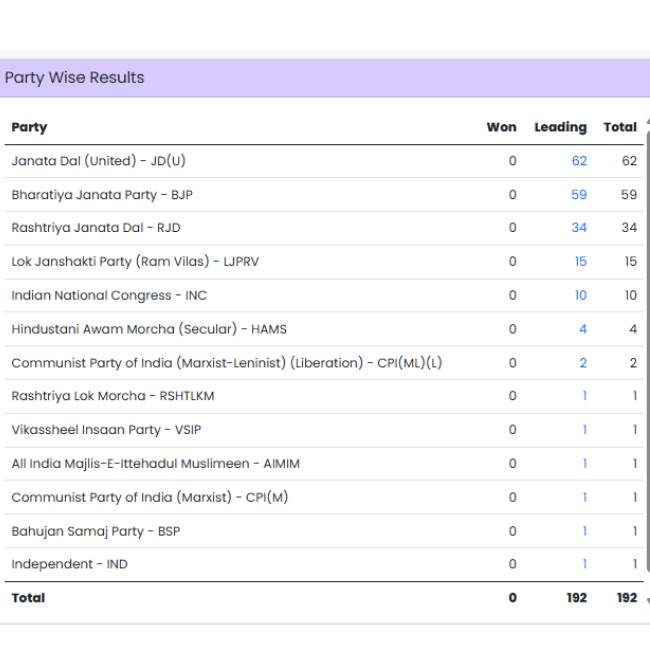Image resolution: width=650 pixels, height=650 pixels.
Task: Click the Total row won value 0
Action: click(x=513, y=598)
